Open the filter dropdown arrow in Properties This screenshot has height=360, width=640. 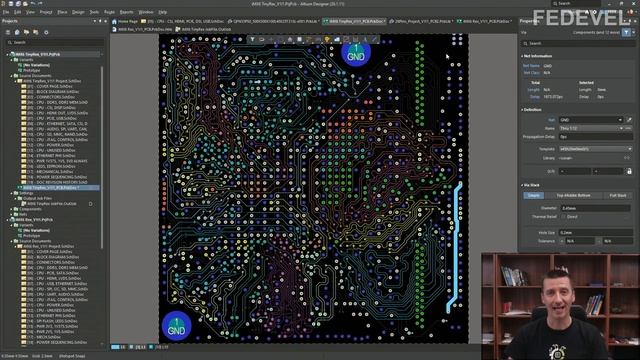633,32
